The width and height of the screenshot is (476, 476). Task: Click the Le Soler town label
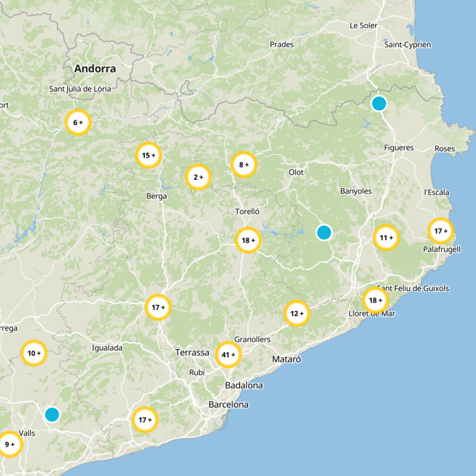(x=364, y=26)
